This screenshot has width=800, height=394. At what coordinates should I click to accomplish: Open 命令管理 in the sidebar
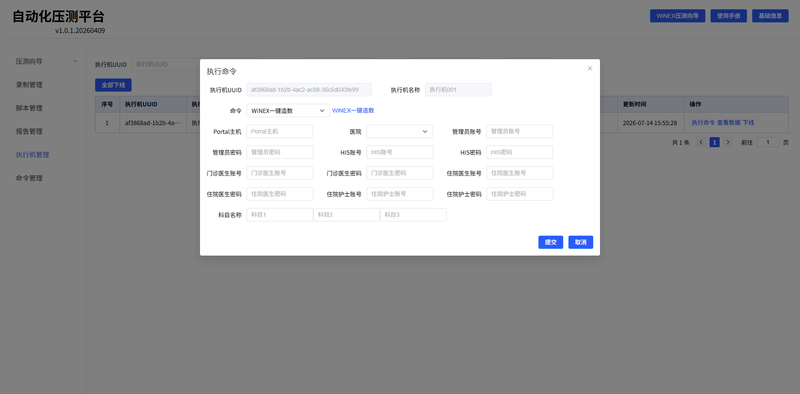tap(29, 178)
